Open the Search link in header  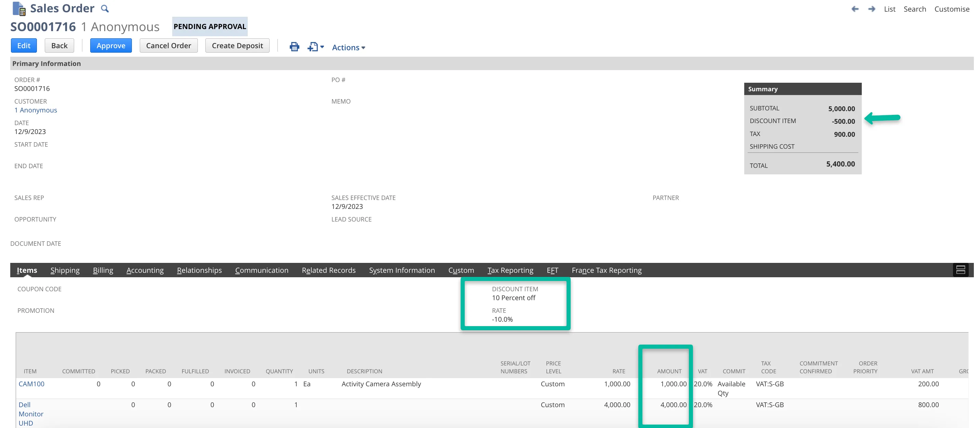click(915, 9)
